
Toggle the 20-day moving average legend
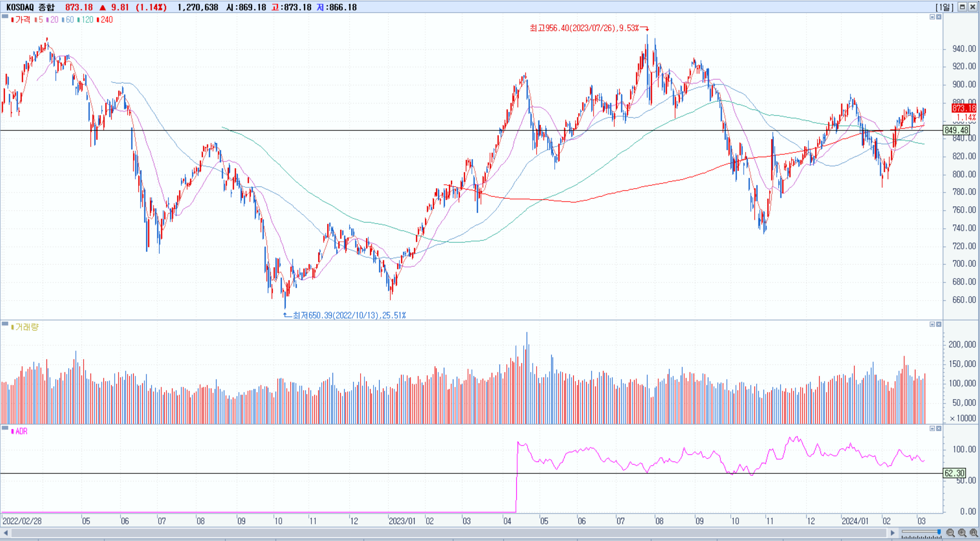[x=52, y=20]
